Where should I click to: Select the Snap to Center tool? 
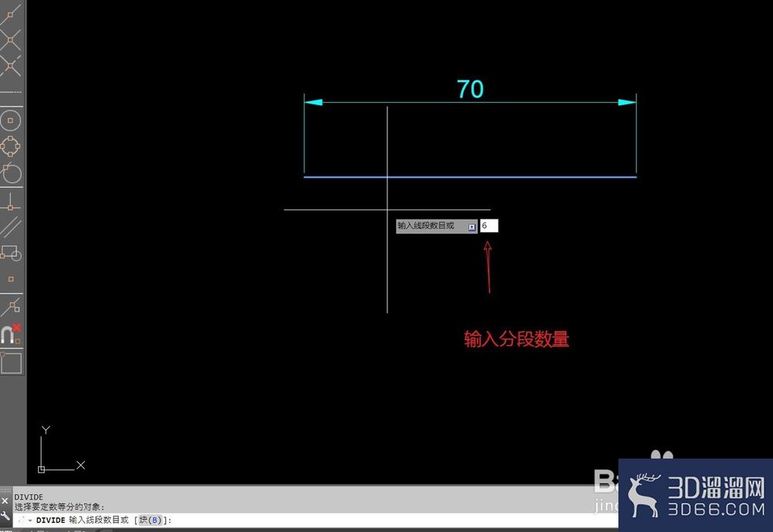[x=10, y=121]
